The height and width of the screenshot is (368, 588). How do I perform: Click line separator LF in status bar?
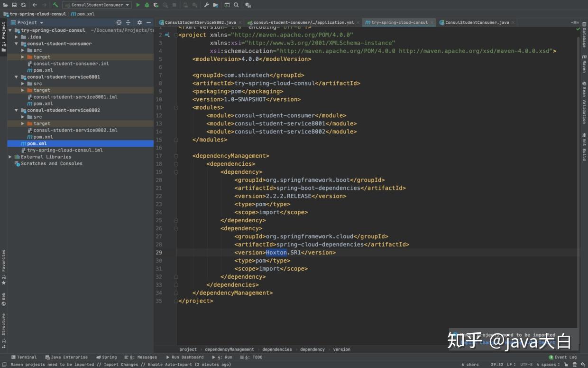(511, 365)
